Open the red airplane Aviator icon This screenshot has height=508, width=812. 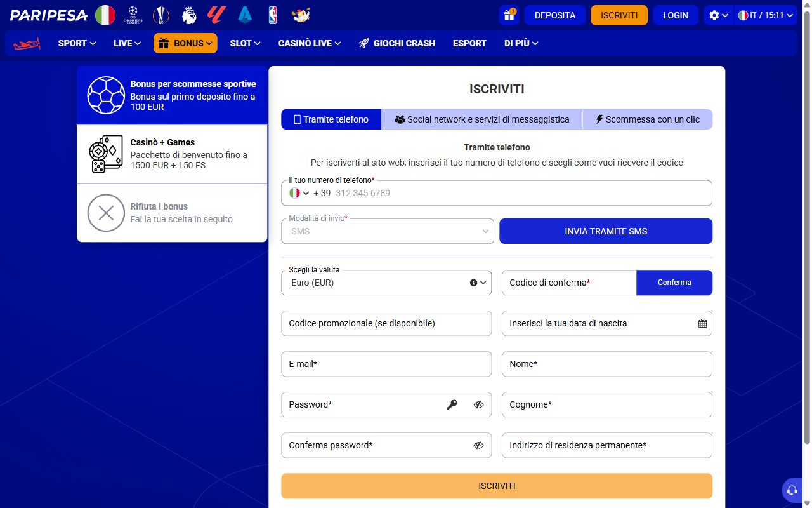pos(27,44)
